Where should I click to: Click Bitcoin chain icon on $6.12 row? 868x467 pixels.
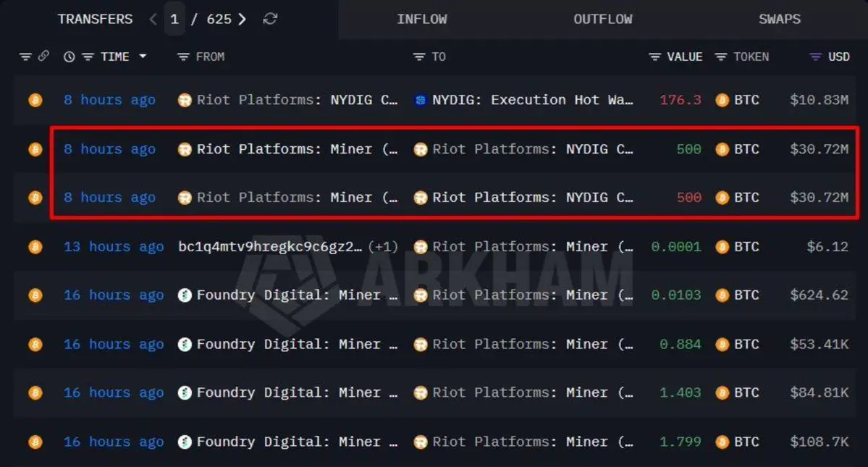35,247
